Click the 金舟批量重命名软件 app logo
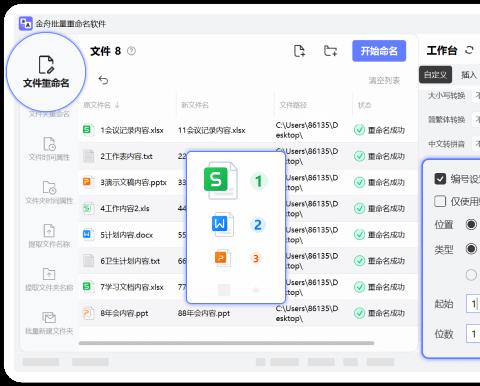The height and width of the screenshot is (386, 480). pyautogui.click(x=25, y=23)
